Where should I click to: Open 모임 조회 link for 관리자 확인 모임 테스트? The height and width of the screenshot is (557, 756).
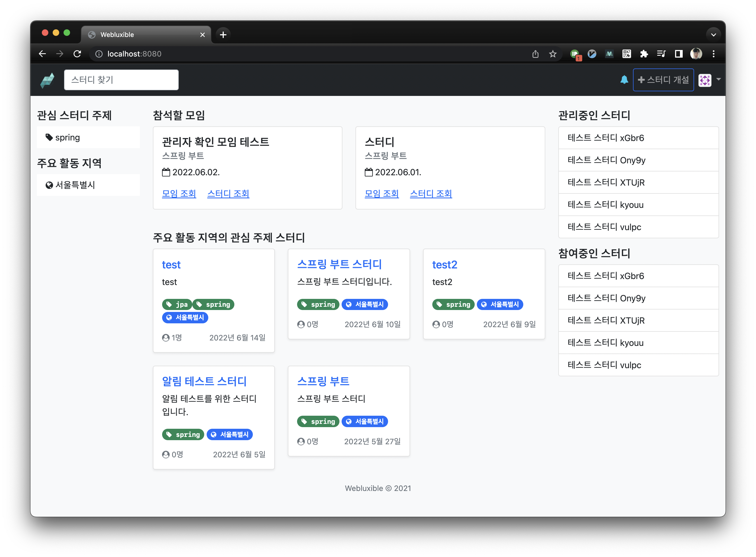(179, 193)
